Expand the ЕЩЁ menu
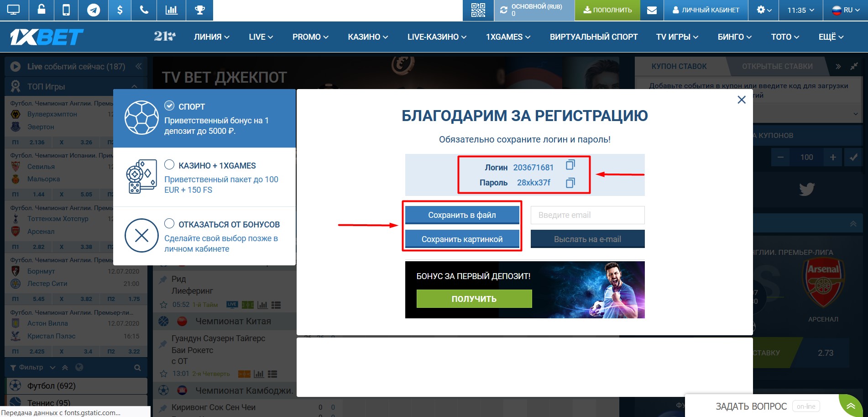This screenshot has height=417, width=868. tap(831, 37)
